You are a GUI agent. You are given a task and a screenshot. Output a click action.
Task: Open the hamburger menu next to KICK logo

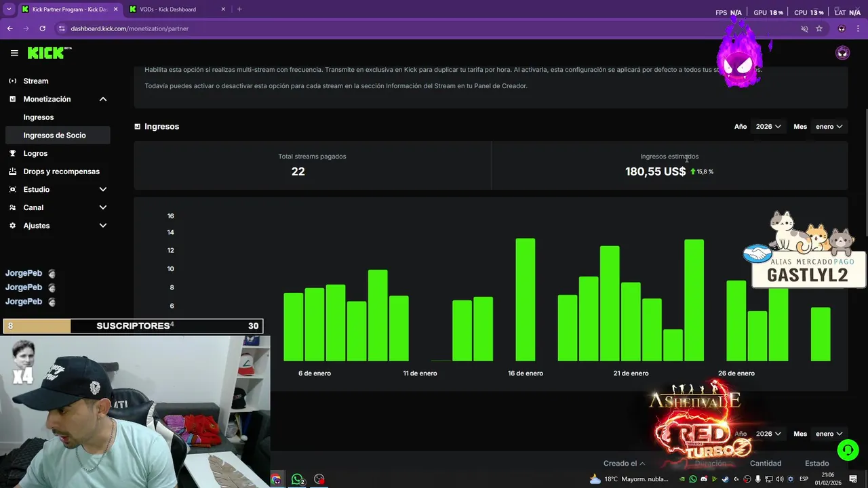[x=14, y=53]
